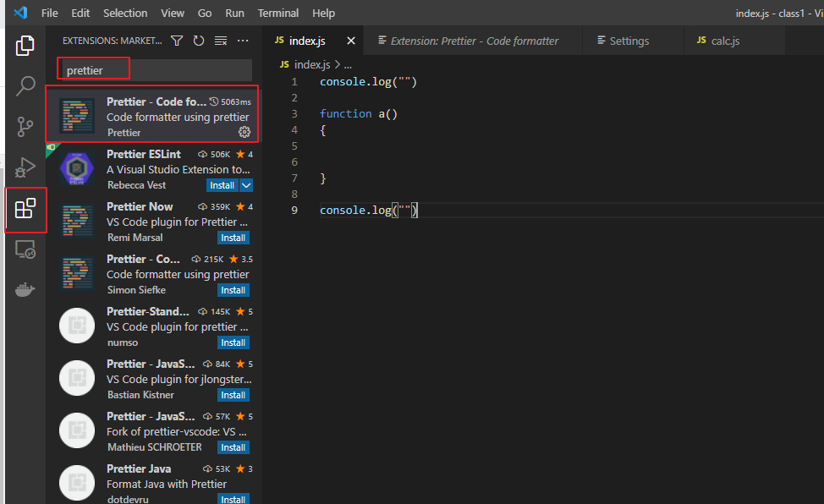Viewport: 824px width, 504px height.
Task: Install the Prettier Java extension
Action: click(x=233, y=499)
